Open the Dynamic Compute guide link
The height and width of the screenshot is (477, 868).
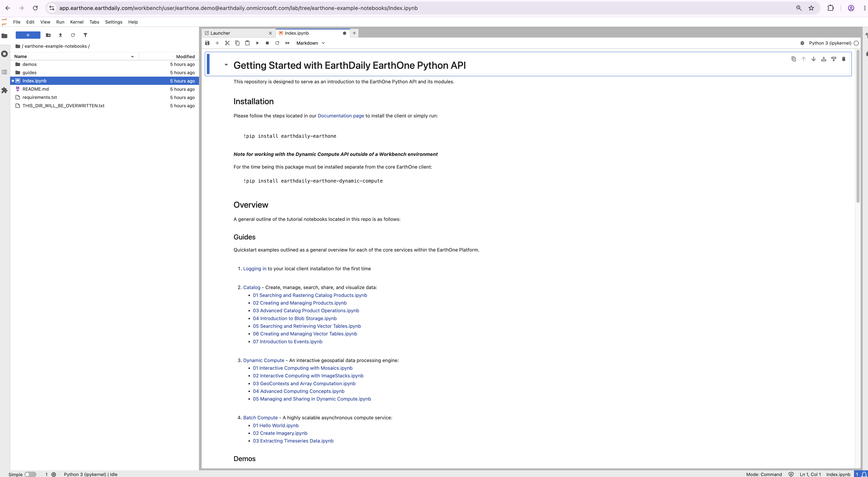click(x=264, y=360)
